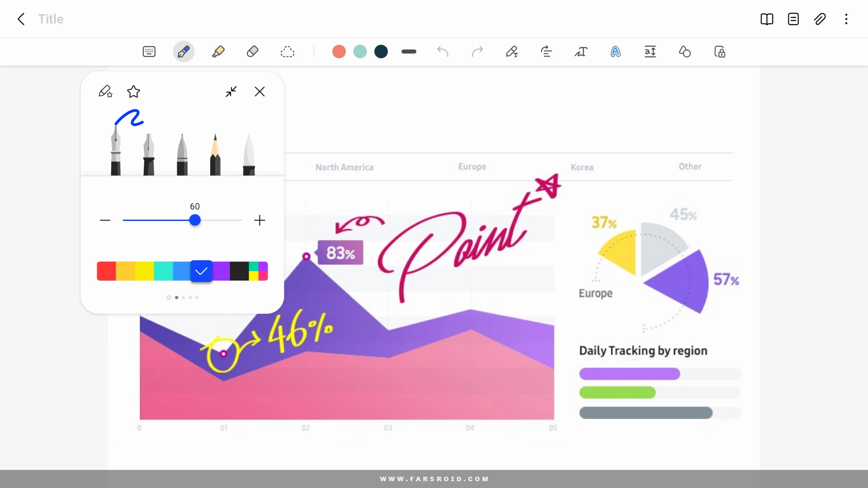The image size is (868, 488).
Task: Pick the orange color swatch
Action: coord(125,271)
